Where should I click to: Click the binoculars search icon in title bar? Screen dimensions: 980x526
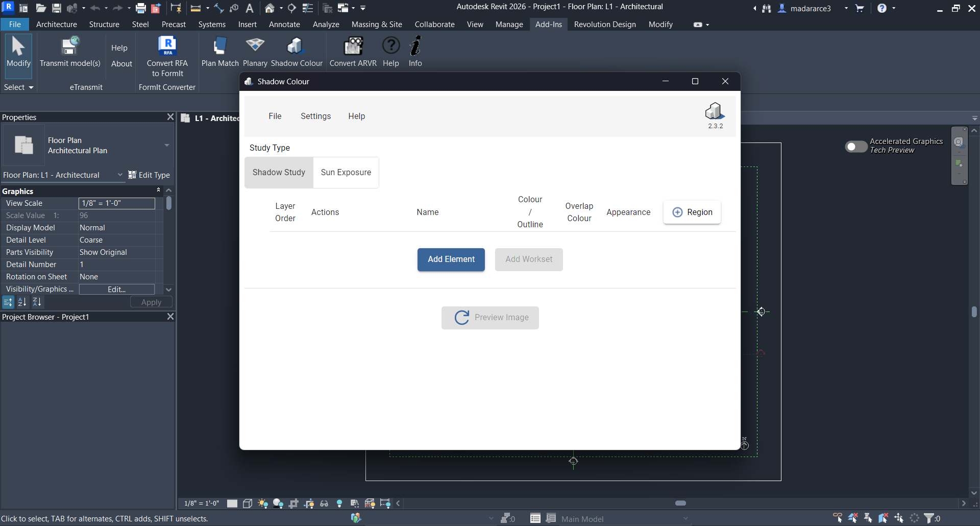click(x=767, y=8)
